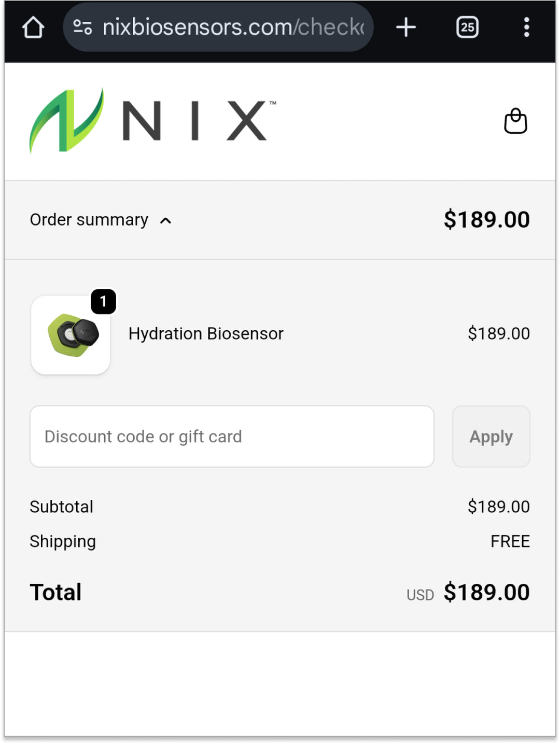Focus the nixbiosensors.com address bar
Screen dimensions: 560x744
(233, 27)
